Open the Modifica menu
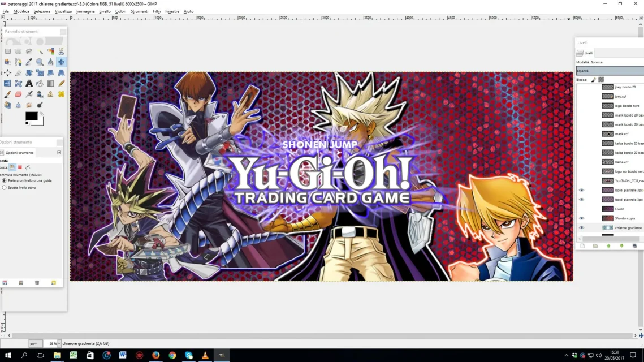 pyautogui.click(x=21, y=11)
